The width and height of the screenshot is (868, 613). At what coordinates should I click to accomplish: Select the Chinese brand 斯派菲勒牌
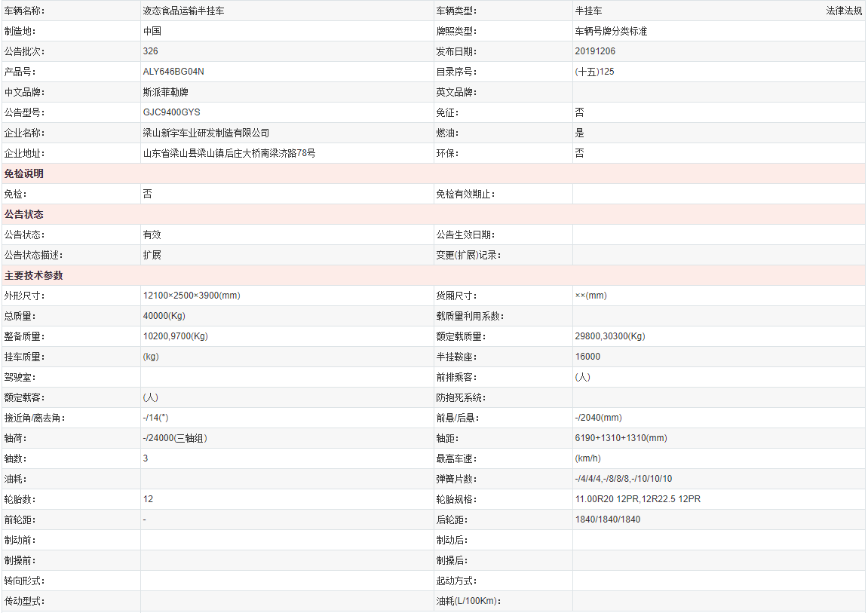(x=165, y=93)
